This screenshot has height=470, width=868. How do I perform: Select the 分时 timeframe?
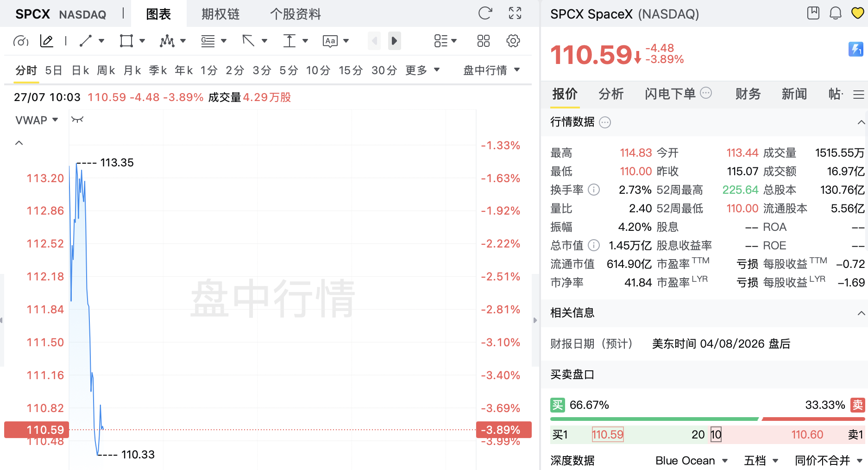[26, 70]
